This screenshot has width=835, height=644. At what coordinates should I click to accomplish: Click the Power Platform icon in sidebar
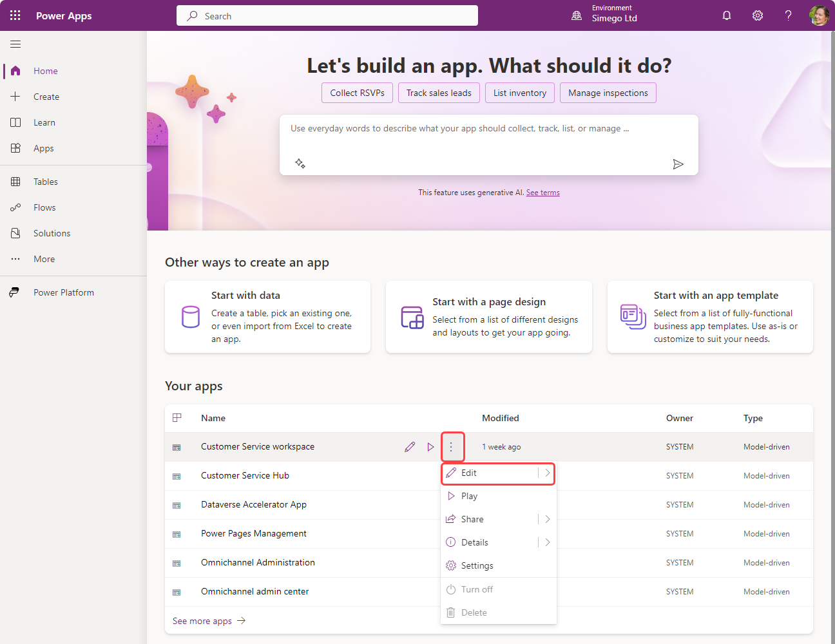click(14, 292)
